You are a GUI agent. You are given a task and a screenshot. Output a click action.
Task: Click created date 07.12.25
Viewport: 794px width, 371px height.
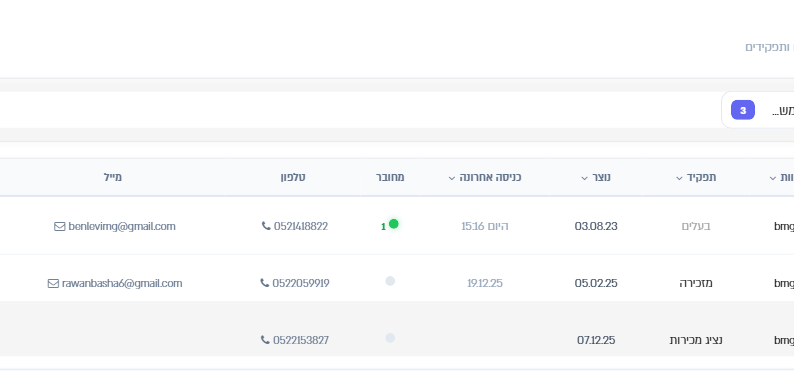[x=596, y=340]
